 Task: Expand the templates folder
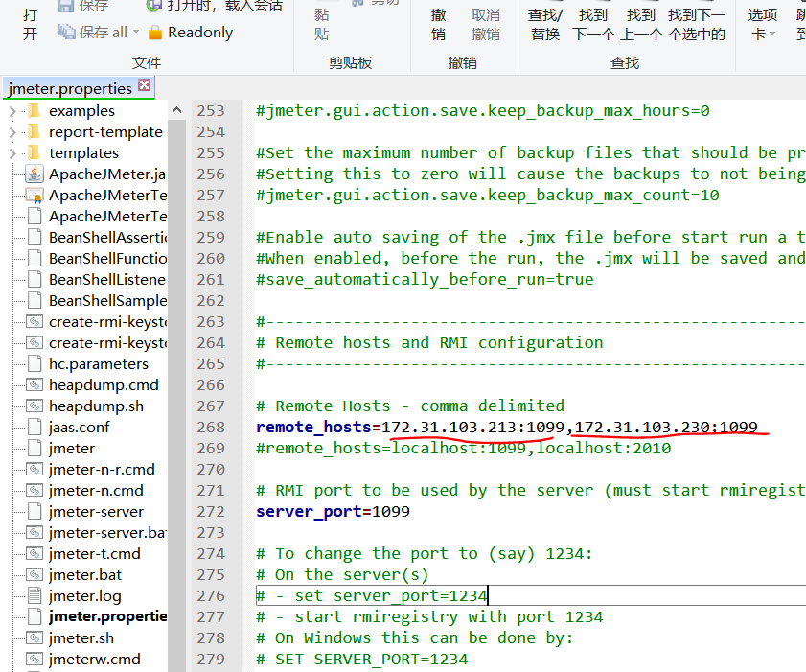(x=12, y=153)
